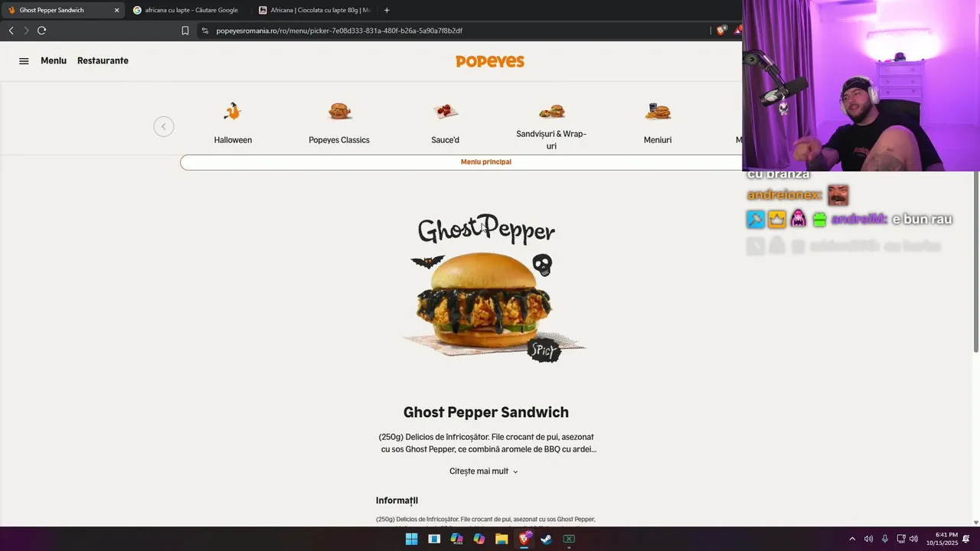The image size is (980, 551).
Task: Select the Sauce'd category icon
Action: (446, 112)
